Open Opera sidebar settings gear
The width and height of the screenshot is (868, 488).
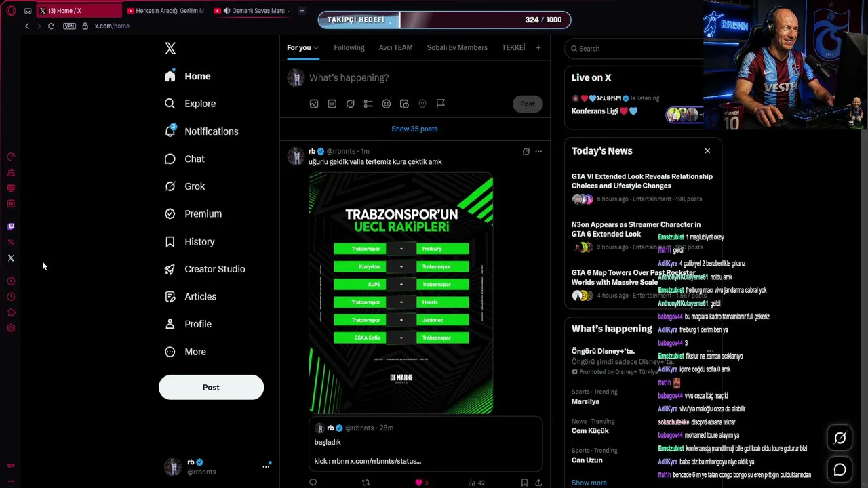[x=11, y=328]
